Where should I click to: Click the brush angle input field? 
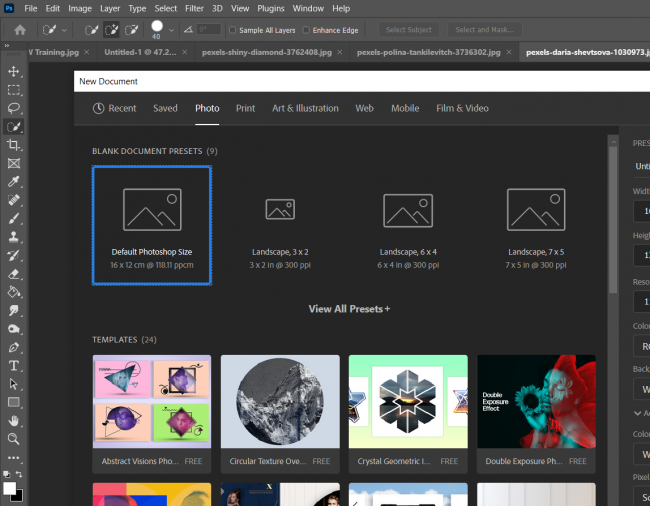(209, 29)
